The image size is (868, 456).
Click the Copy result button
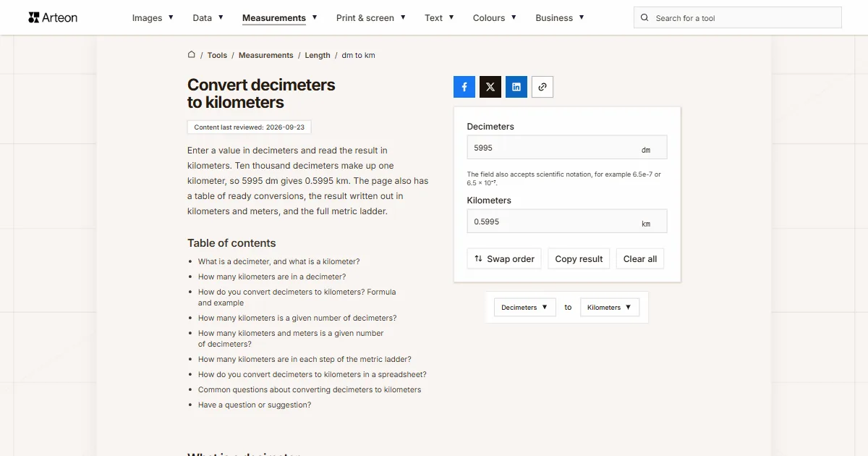point(579,259)
